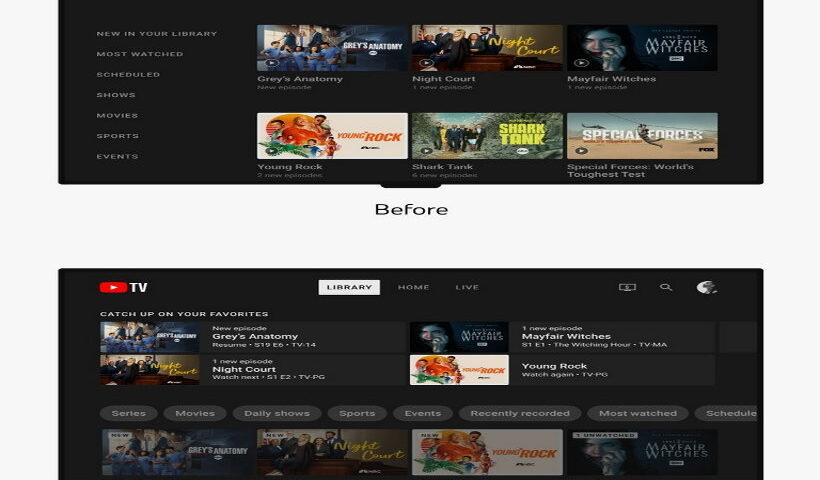Open 1 Unwatched Mayfair Witches bottom card

642,452
